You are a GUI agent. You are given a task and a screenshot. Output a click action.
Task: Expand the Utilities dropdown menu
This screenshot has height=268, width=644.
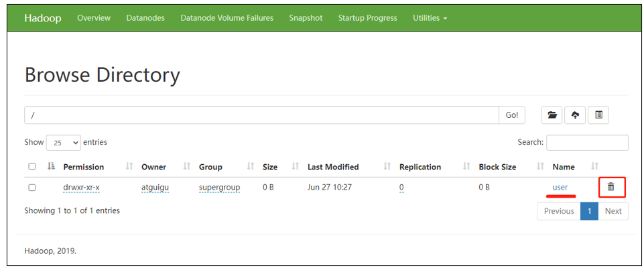(x=430, y=18)
